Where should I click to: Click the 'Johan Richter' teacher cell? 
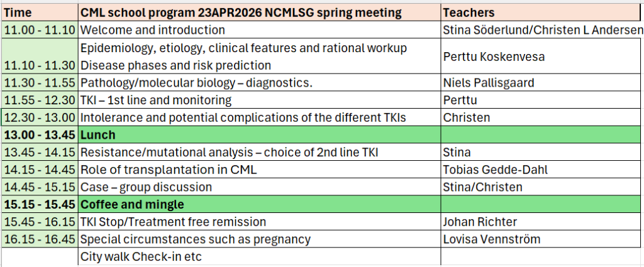click(x=542, y=222)
